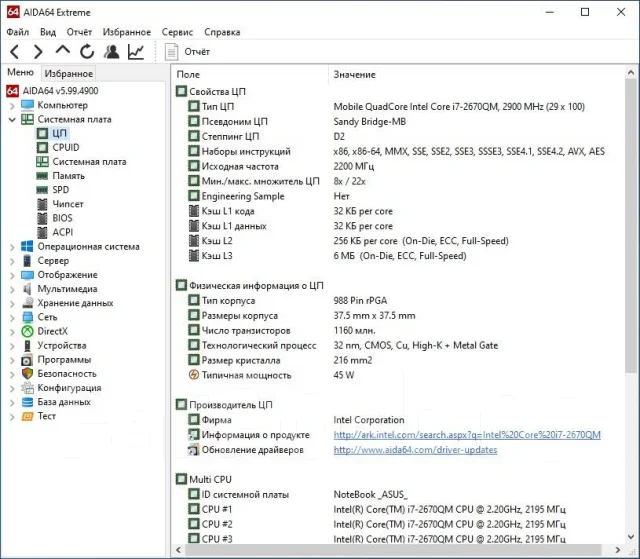Refresh the page with the Refresh icon
Screen dimensions: 640x559
87,52
